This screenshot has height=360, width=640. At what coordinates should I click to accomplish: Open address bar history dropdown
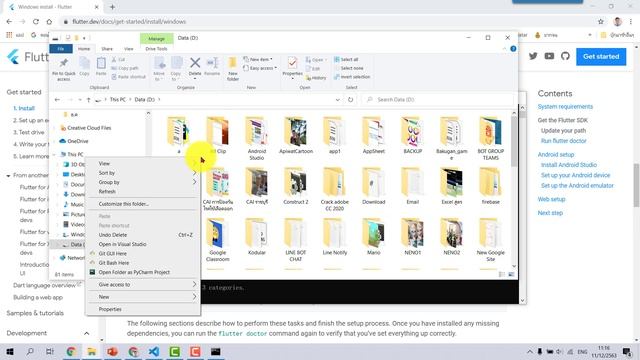coord(338,100)
